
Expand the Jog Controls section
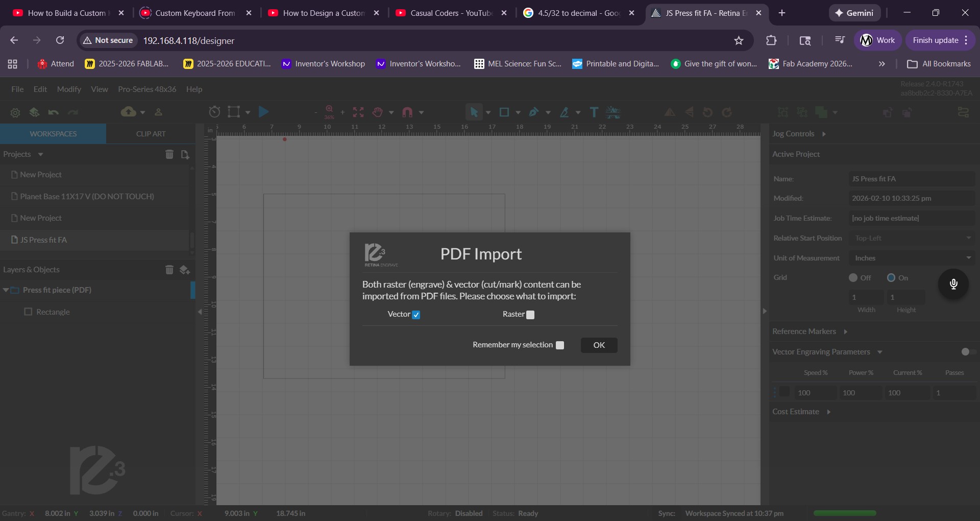coord(824,134)
